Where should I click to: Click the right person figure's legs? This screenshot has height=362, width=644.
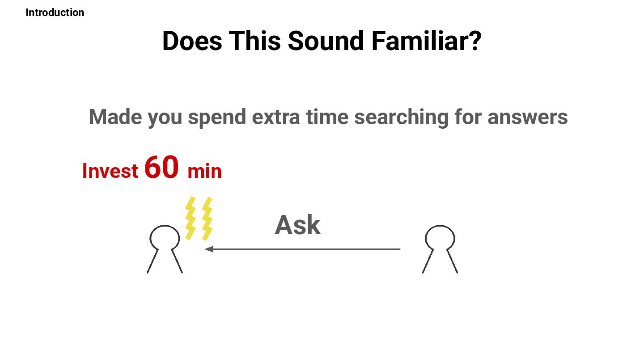pos(440,261)
